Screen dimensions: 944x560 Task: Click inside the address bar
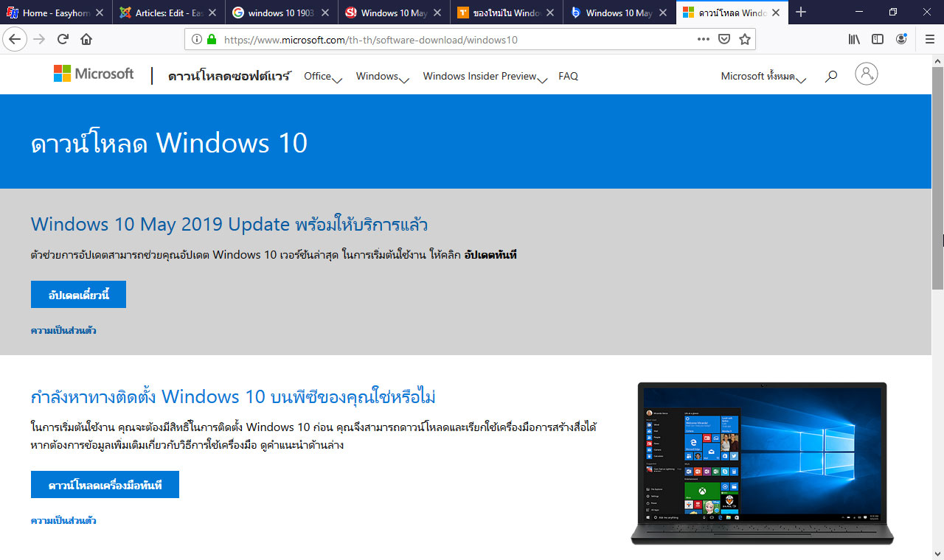tap(442, 39)
